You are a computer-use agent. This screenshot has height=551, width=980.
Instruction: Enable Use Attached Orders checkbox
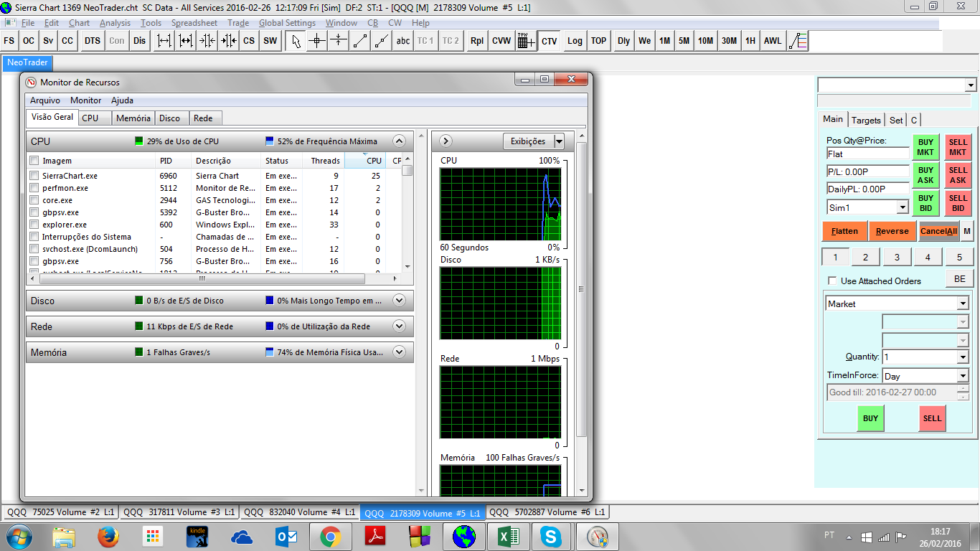(832, 281)
